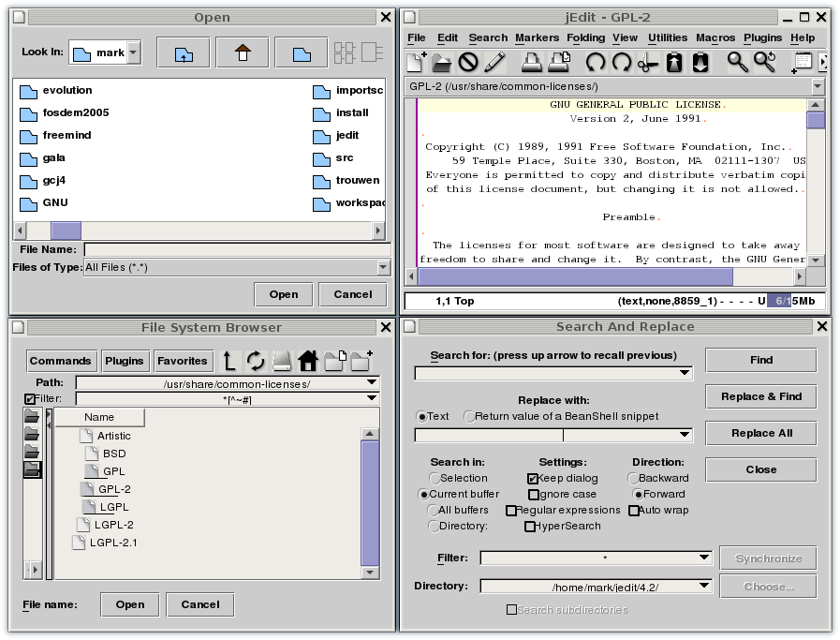
Task: Click the drive roots icon in File System Browser
Action: [x=282, y=361]
